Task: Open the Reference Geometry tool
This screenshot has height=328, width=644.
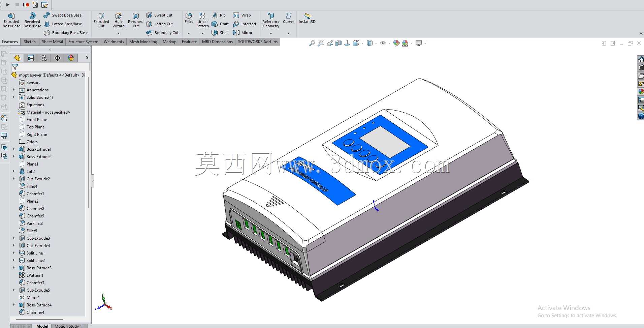Action: (x=271, y=20)
